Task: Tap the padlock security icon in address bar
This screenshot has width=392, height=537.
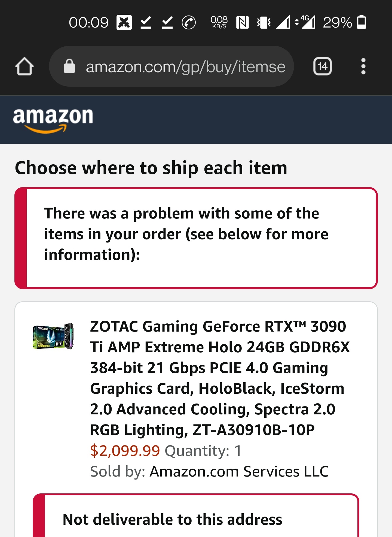Action: tap(70, 66)
